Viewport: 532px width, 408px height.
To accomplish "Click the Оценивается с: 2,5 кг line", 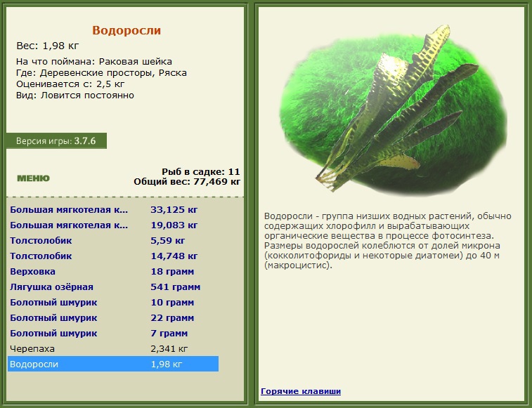I will tap(70, 84).
